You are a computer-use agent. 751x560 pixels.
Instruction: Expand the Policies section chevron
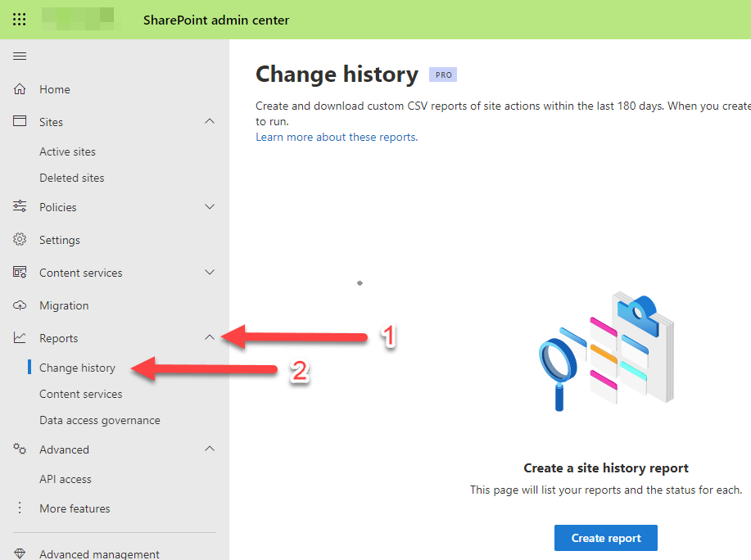[x=210, y=207]
